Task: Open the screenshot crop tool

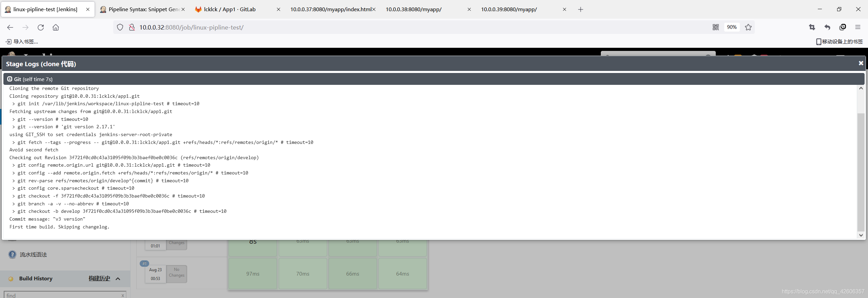Action: pyautogui.click(x=812, y=27)
